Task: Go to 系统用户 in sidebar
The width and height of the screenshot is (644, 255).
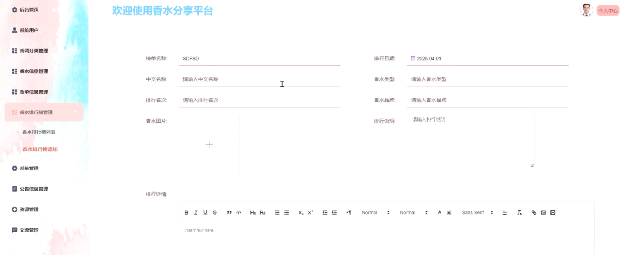Action: pos(29,30)
